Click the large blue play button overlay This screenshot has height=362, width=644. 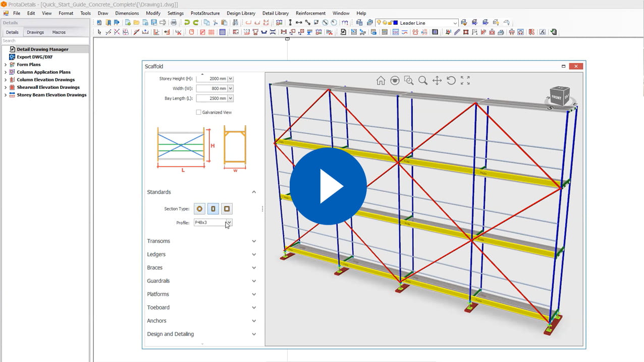coord(328,186)
